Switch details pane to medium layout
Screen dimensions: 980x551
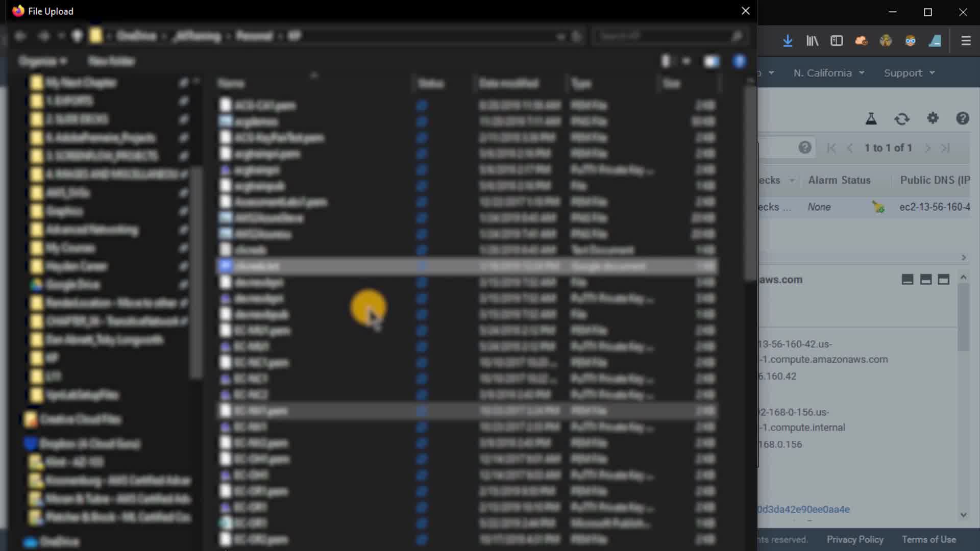925,280
